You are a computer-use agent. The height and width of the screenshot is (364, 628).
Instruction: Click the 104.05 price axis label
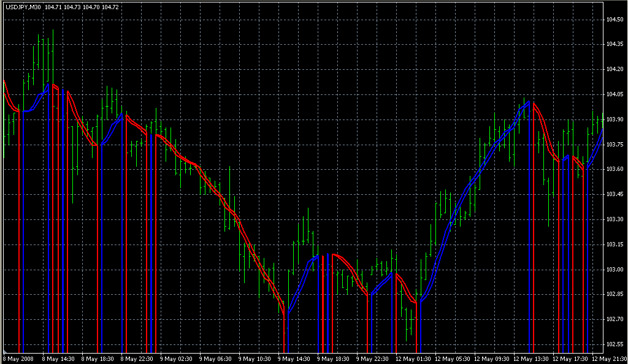point(615,94)
